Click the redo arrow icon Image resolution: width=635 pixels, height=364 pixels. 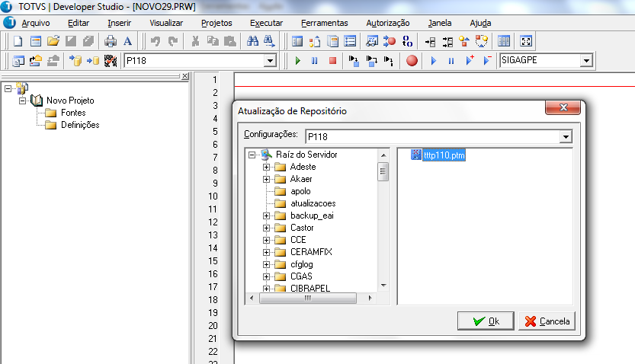[173, 41]
